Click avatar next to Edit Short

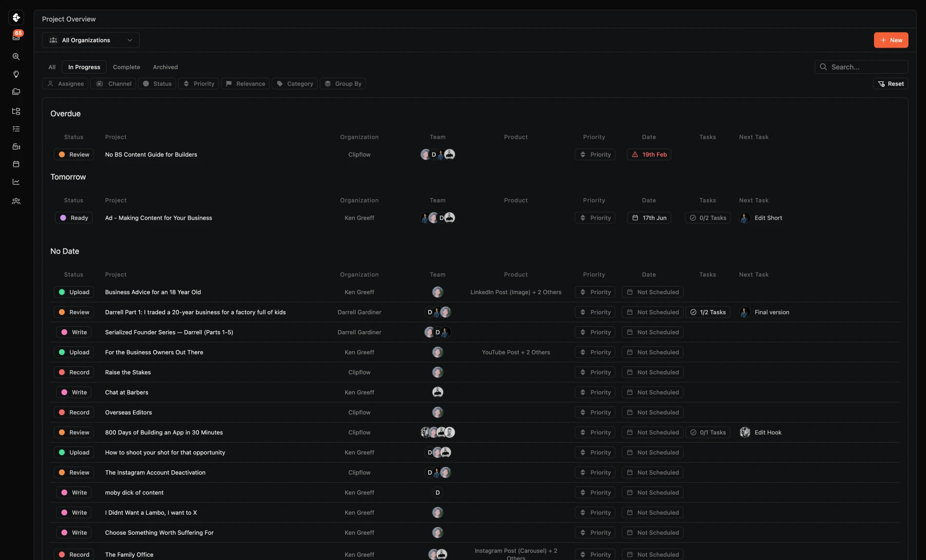click(x=745, y=218)
